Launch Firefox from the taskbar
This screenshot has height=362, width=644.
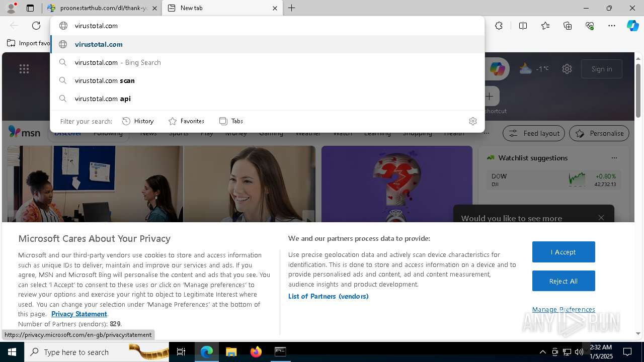[x=256, y=352]
